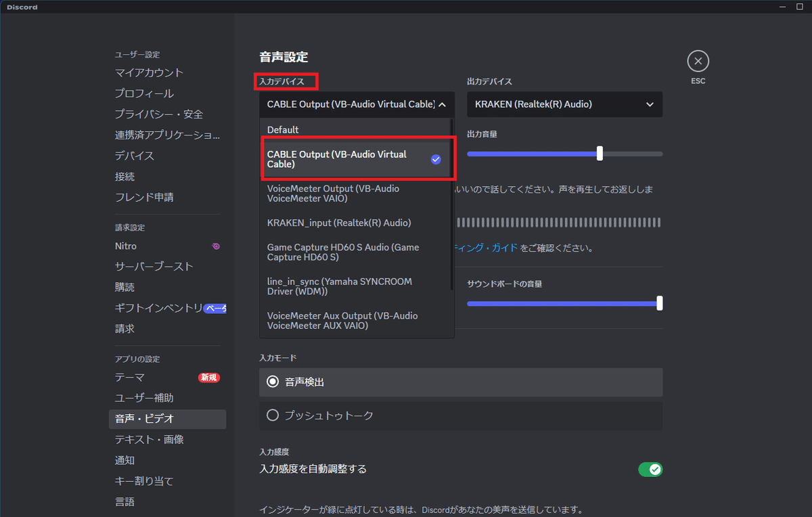Click the input device list scrollbar

[452, 205]
